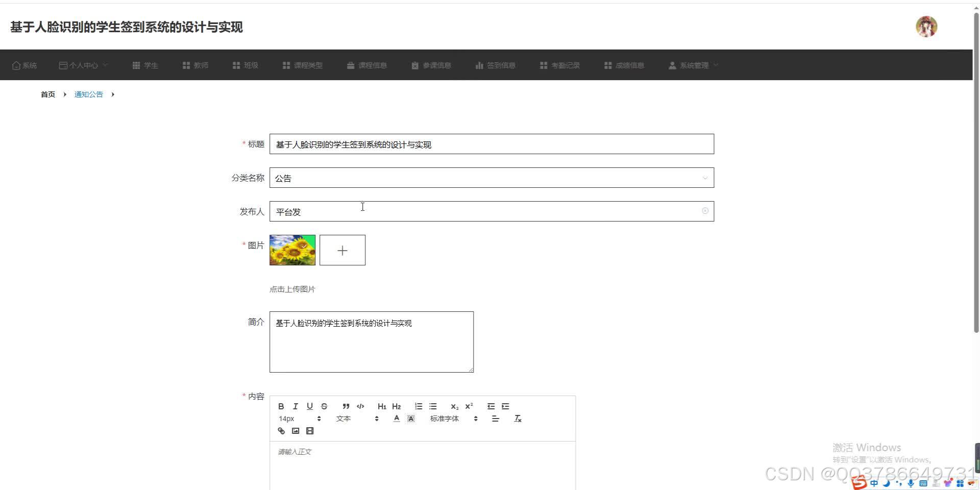Clear the 发布人 field with clear icon

coord(705,211)
